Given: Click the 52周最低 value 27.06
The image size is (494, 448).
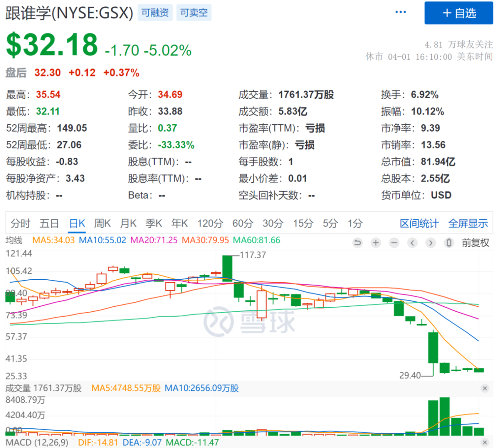Looking at the screenshot, I should pos(69,145).
